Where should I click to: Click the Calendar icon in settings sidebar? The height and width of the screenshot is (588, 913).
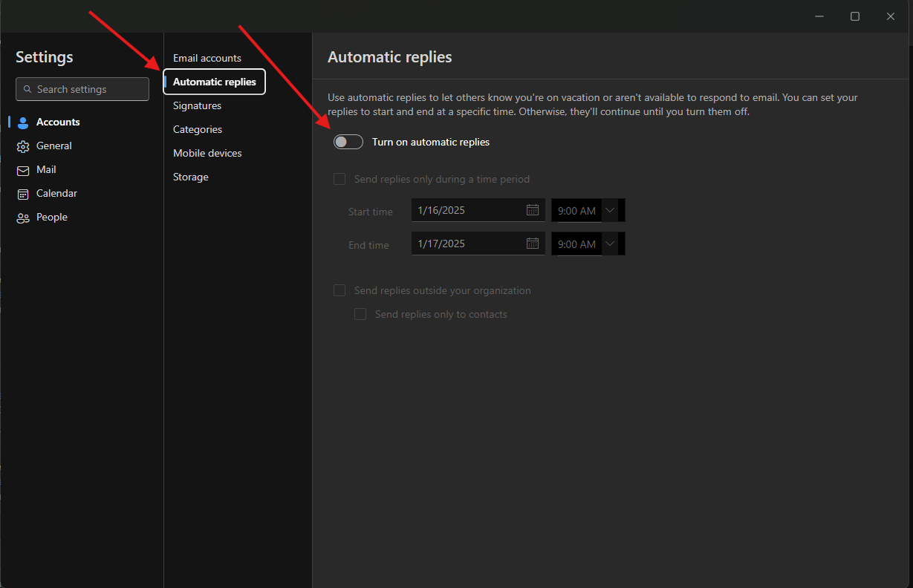point(23,194)
